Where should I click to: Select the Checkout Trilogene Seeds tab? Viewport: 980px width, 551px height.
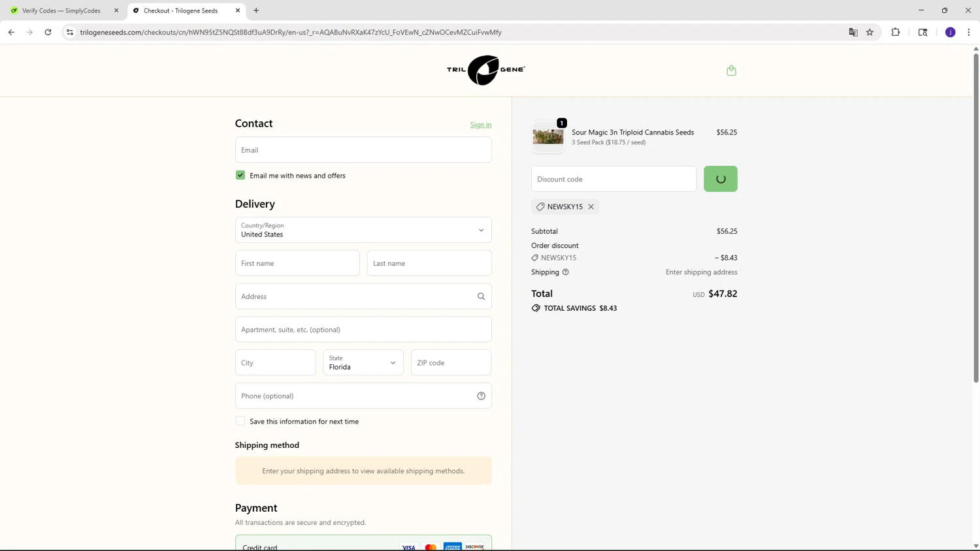click(186, 10)
